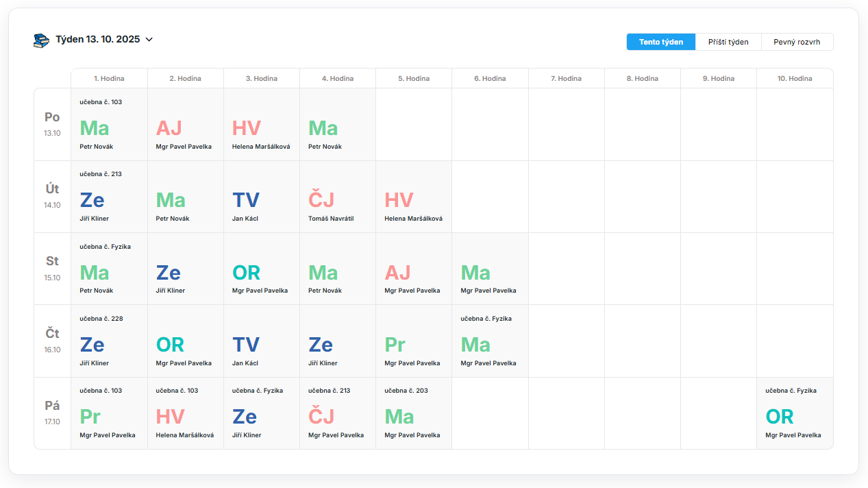Screen dimensions: 868x488
Task: Show the Pevný rozvrh view
Action: tap(797, 42)
